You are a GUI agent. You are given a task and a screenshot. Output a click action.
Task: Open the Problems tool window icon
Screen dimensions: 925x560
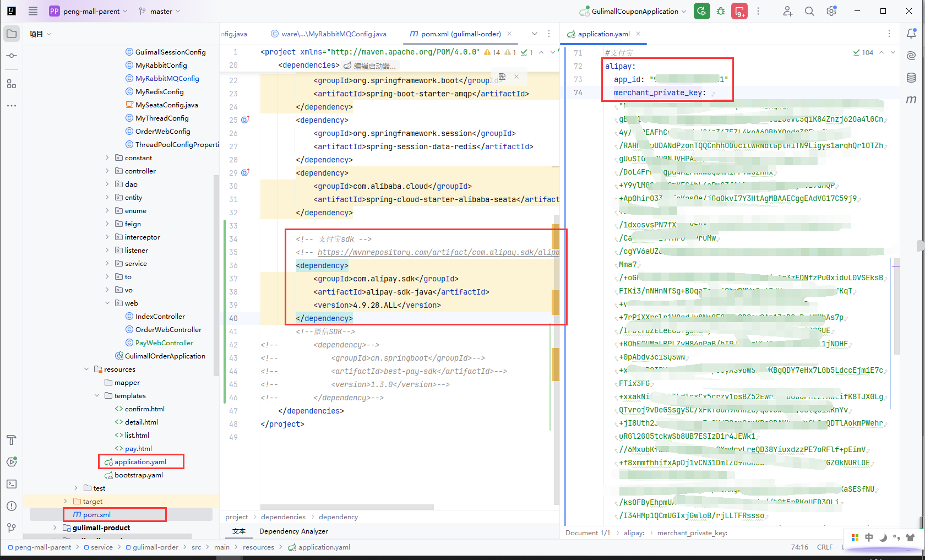[x=12, y=506]
